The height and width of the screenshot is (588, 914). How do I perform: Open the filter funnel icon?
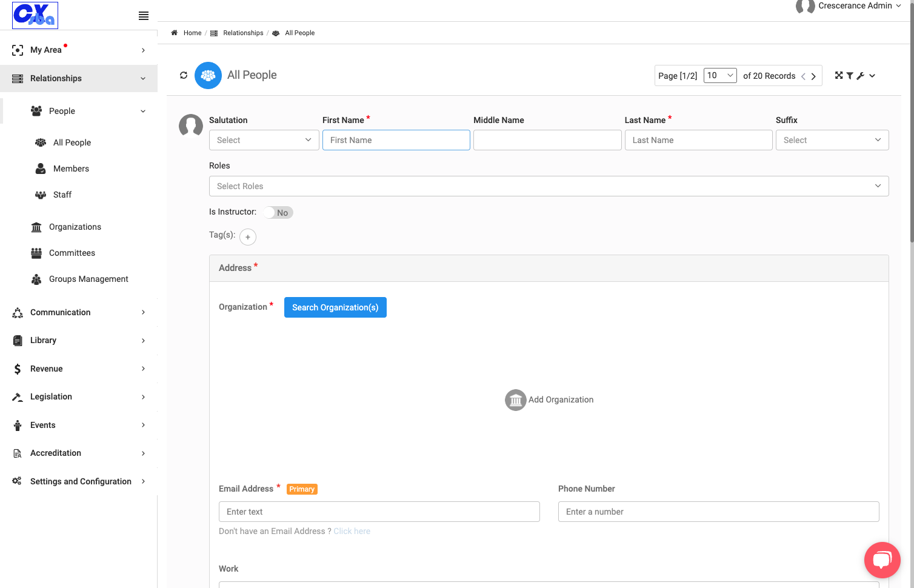point(850,76)
